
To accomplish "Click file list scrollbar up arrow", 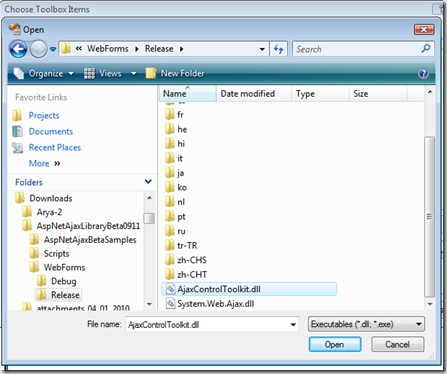I will (x=430, y=92).
